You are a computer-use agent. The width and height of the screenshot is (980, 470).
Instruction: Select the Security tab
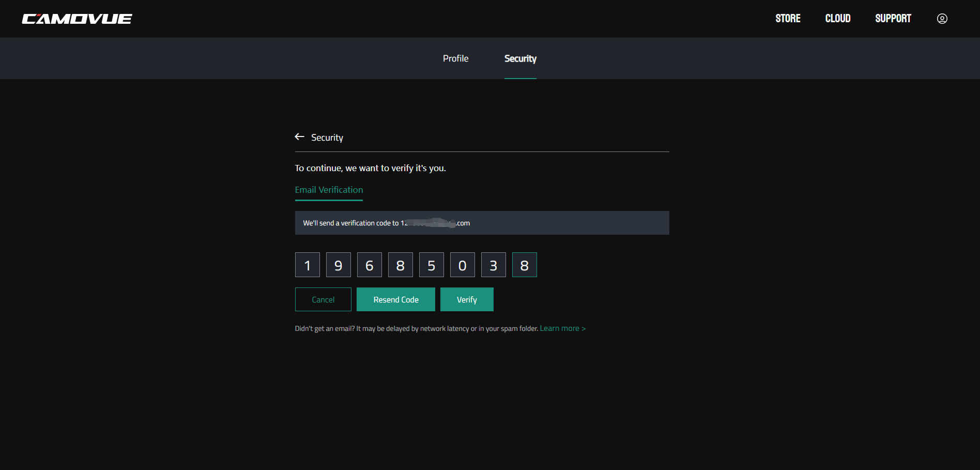(x=520, y=58)
